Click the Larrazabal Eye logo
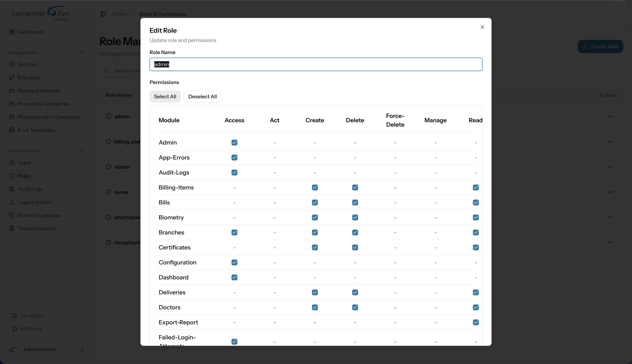This screenshot has width=632, height=364. coord(41,14)
